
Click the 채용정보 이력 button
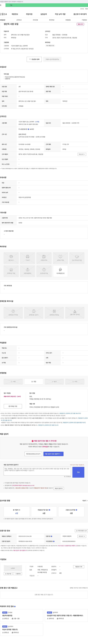[79, 567]
